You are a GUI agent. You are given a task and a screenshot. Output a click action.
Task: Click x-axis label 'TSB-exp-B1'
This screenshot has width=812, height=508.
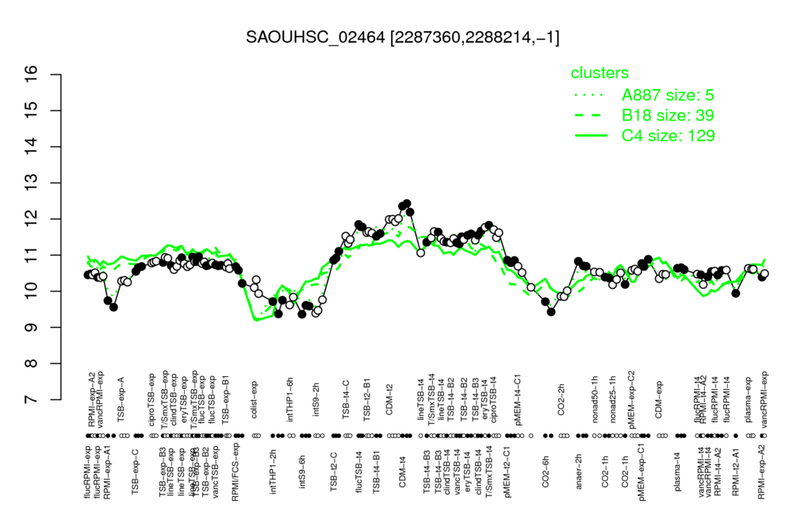[225, 398]
